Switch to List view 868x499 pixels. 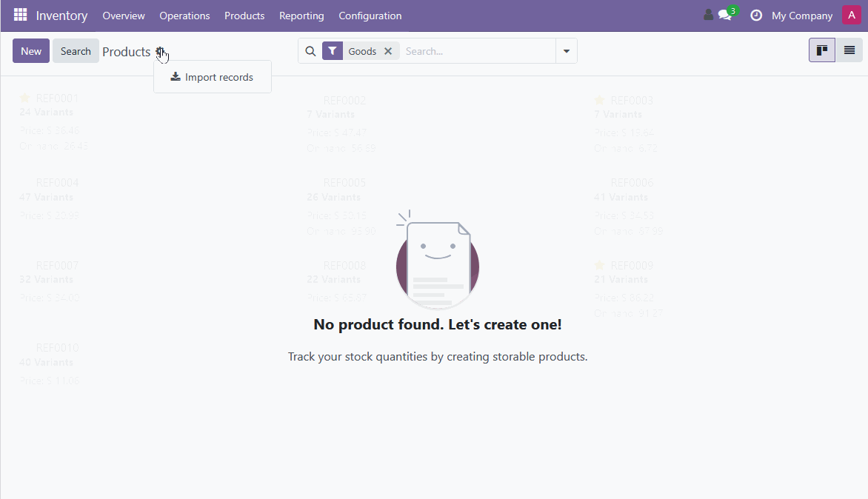(849, 50)
